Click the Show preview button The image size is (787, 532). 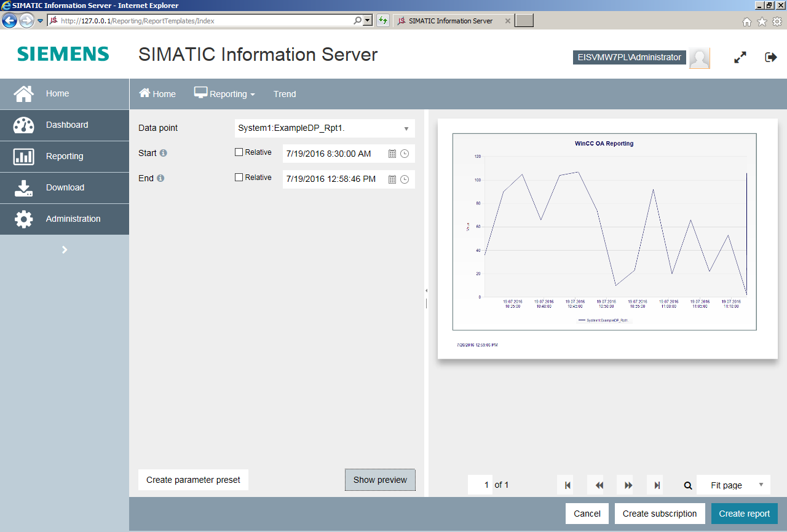pos(380,480)
